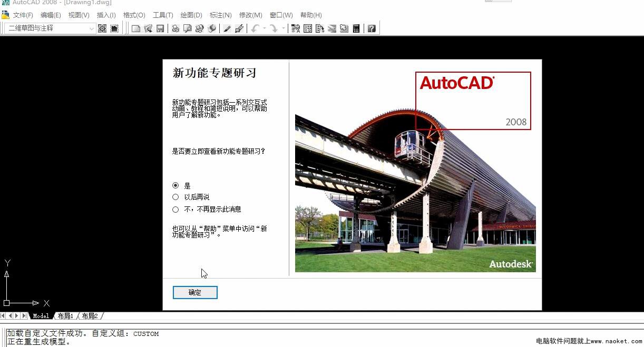The height and width of the screenshot is (347, 644).
Task: Open the 帮助(H) menu
Action: (311, 15)
